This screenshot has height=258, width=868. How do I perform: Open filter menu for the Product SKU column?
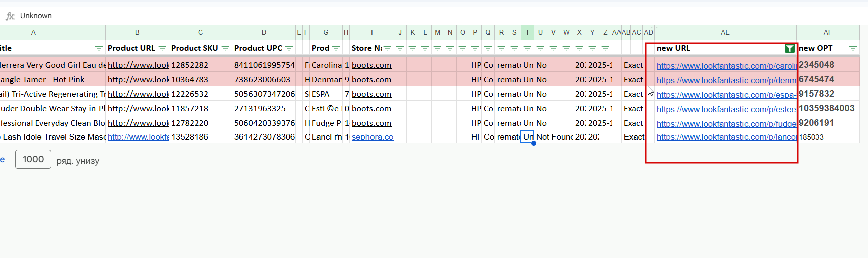pyautogui.click(x=225, y=48)
